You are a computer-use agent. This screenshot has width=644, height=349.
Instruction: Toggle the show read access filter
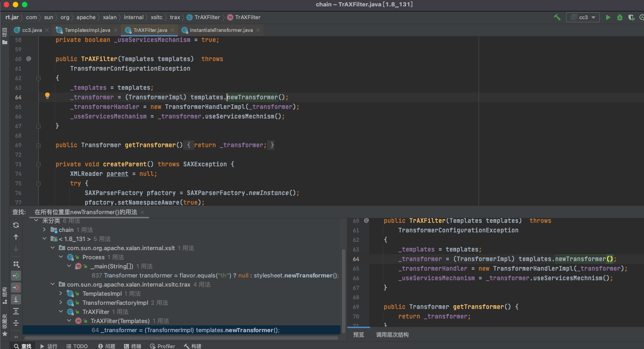(x=16, y=276)
